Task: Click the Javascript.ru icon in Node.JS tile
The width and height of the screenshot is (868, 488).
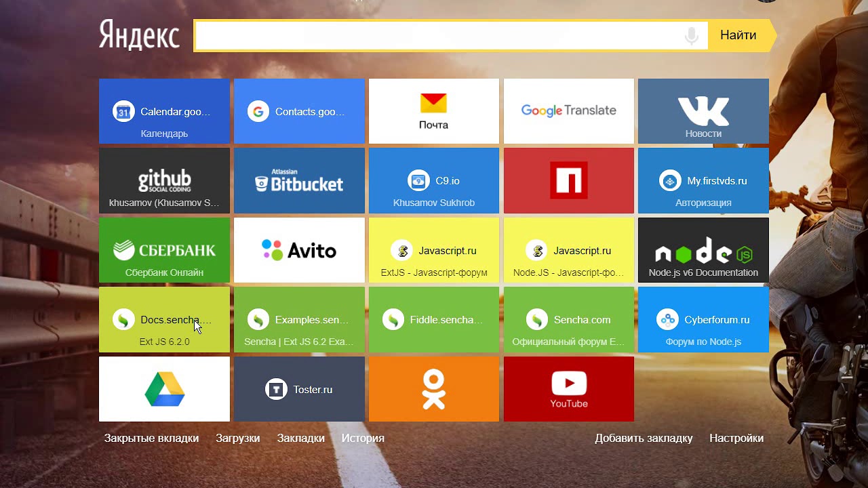Action: [537, 251]
